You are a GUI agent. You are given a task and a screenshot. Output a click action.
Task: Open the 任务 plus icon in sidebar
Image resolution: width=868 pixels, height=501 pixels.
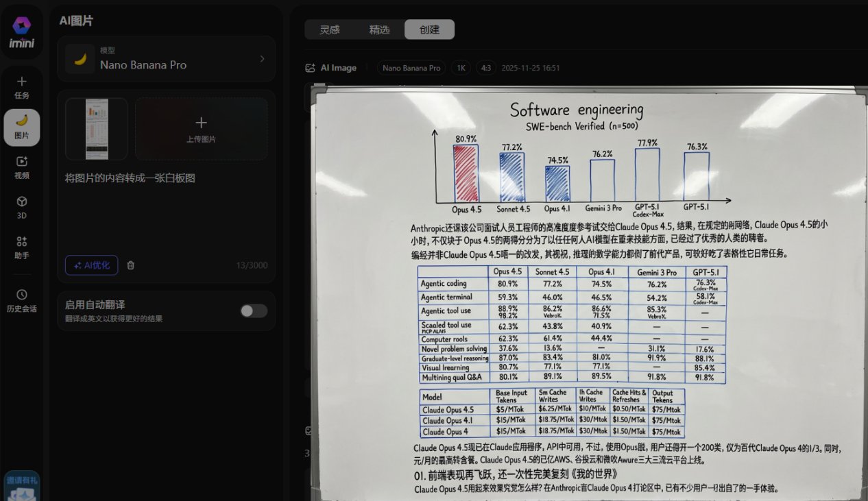(x=21, y=87)
